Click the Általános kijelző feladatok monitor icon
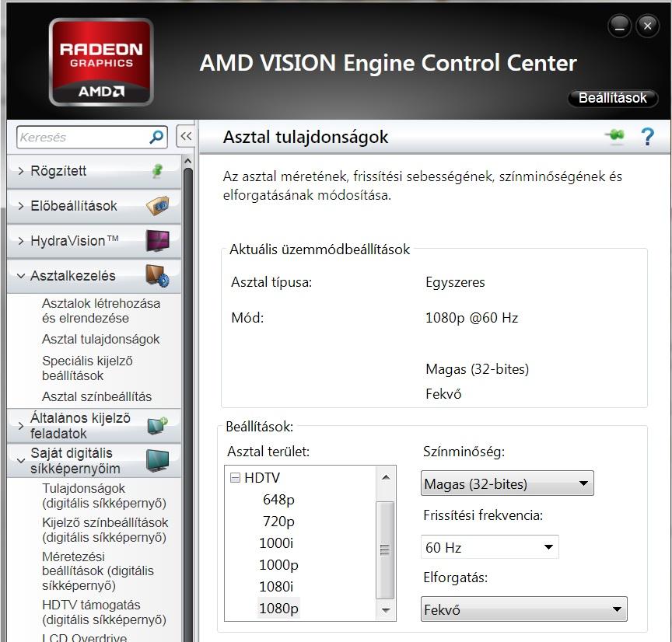 [157, 426]
